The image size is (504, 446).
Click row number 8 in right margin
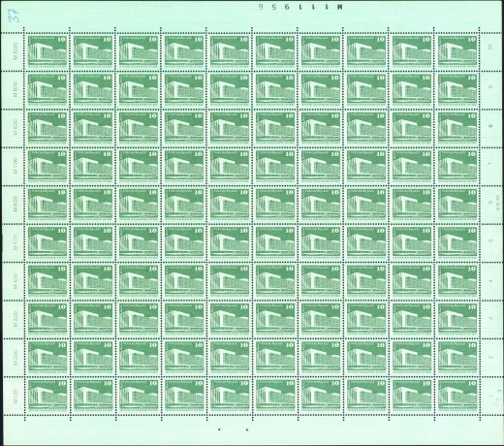(x=491, y=126)
